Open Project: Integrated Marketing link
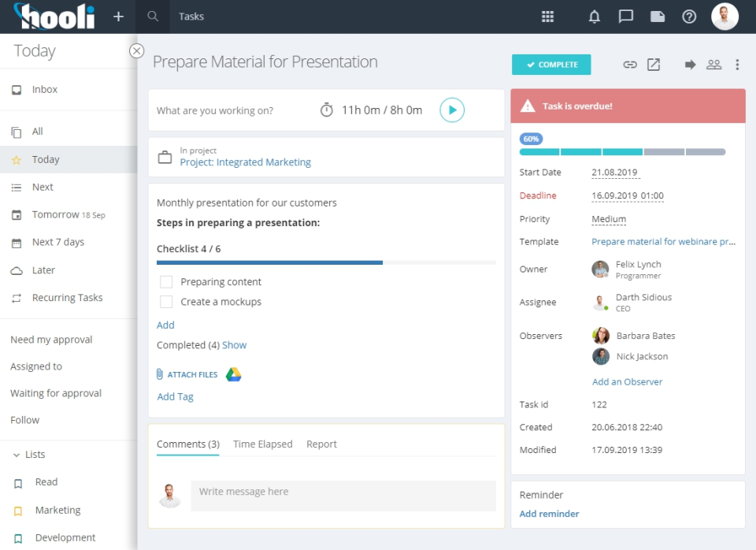 [245, 162]
